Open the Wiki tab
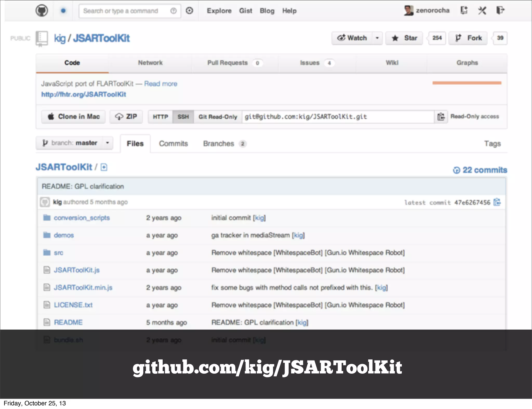 click(x=392, y=63)
